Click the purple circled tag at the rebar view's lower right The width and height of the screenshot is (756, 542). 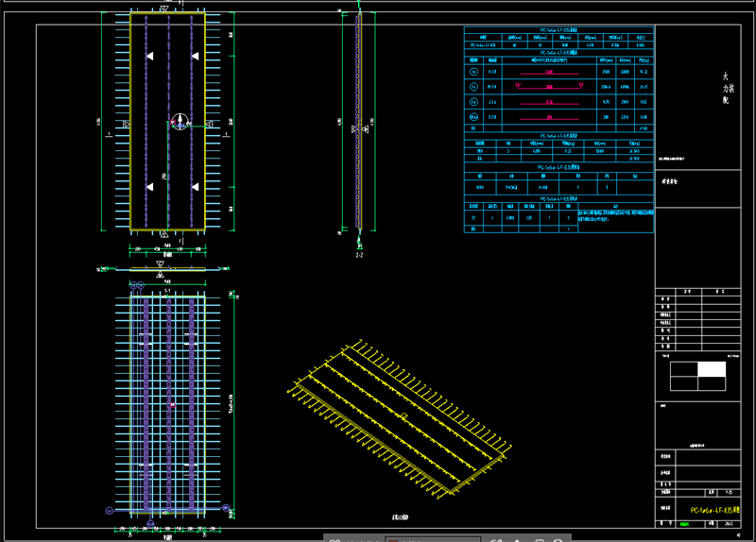click(x=226, y=508)
